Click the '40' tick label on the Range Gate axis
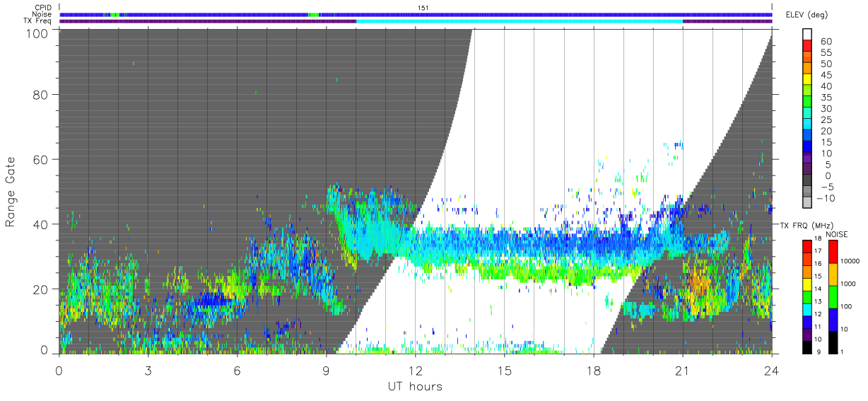868x401 pixels. pyautogui.click(x=40, y=224)
